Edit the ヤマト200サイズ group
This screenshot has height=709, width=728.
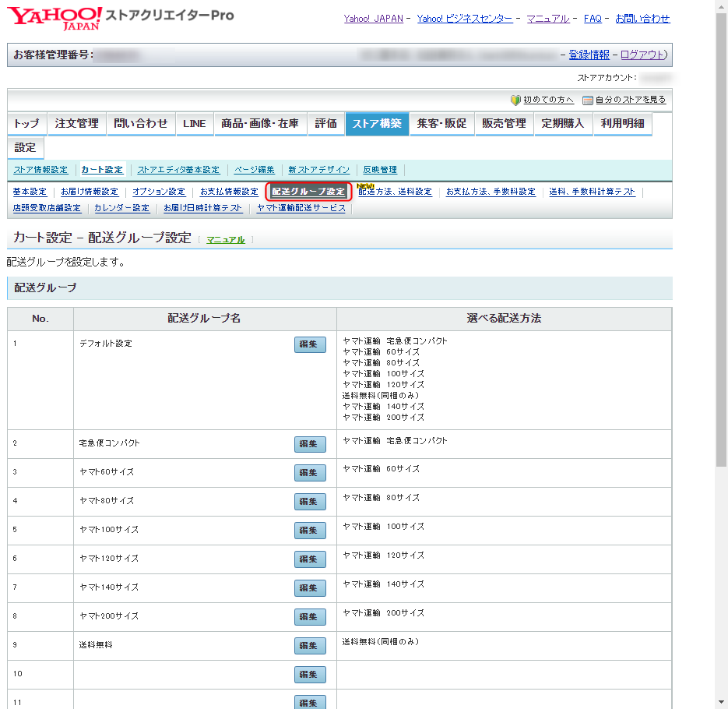(310, 617)
